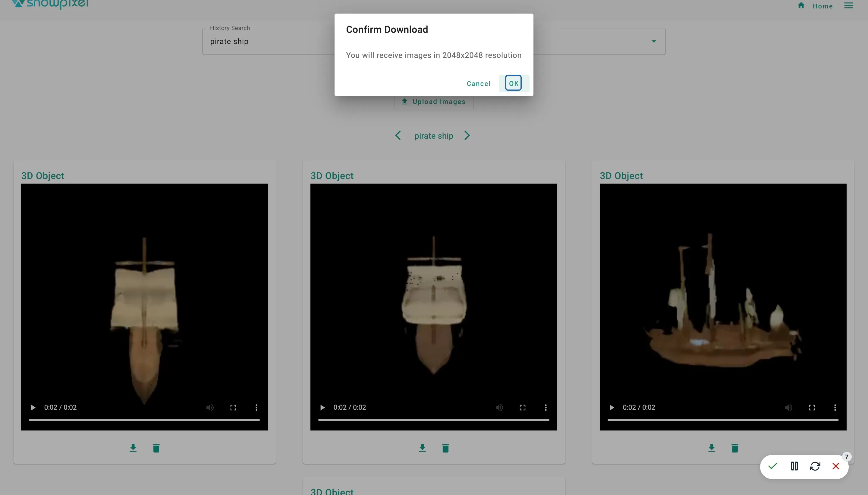The width and height of the screenshot is (868, 495).
Task: Download the first 3D Object
Action: (133, 448)
